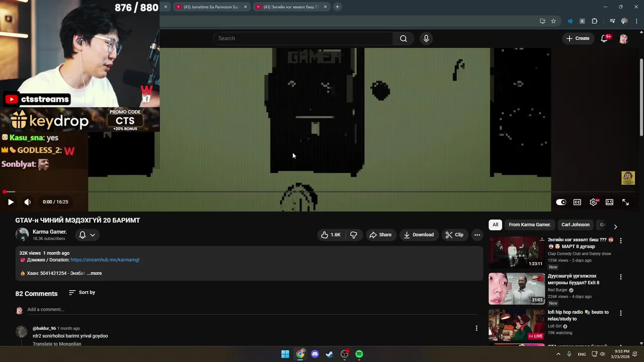Open Karma Gamer. channel name link
Viewport: 644px width, 362px height.
click(x=50, y=232)
